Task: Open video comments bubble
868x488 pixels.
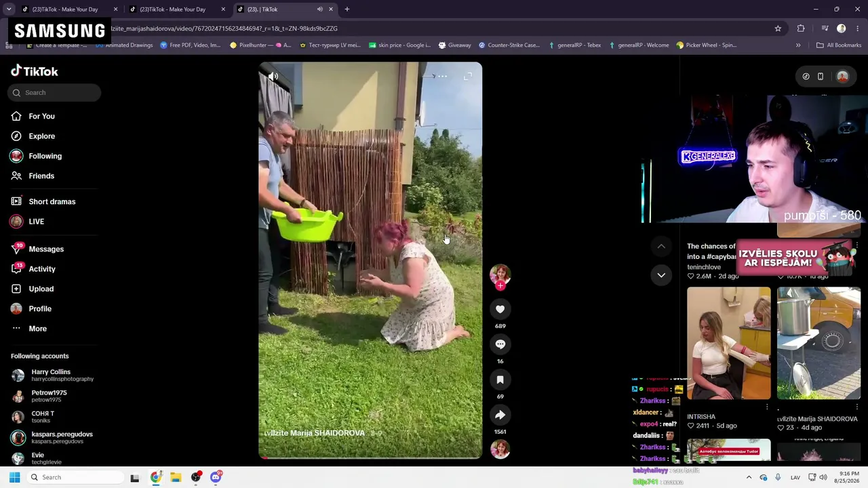Action: (500, 344)
